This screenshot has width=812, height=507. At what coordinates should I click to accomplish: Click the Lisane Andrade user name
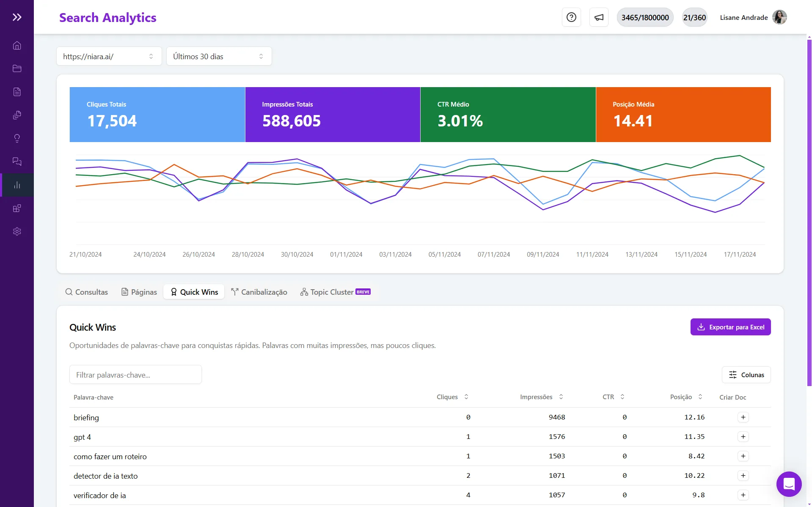pos(743,17)
